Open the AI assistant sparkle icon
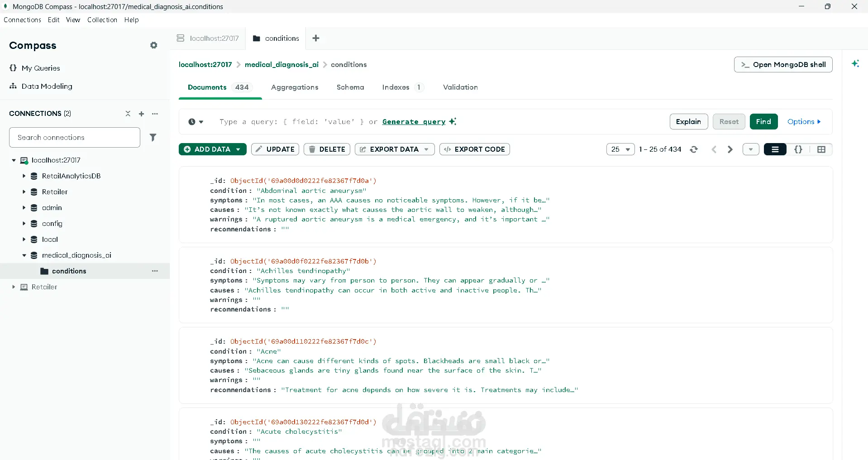Screen dimensions: 868x460 click(x=855, y=64)
